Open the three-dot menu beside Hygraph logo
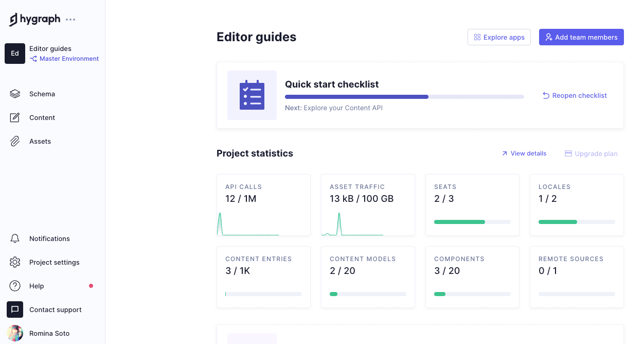 pos(70,20)
